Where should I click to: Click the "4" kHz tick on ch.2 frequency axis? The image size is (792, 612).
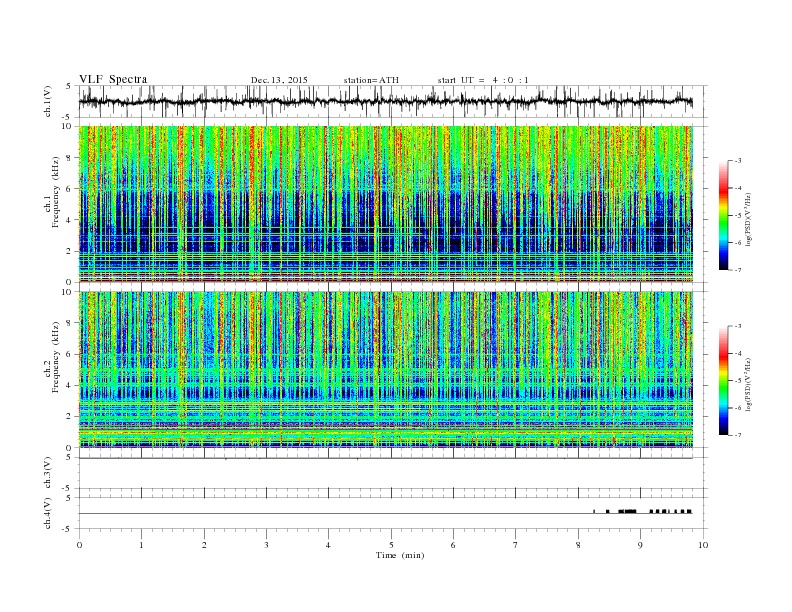point(70,386)
